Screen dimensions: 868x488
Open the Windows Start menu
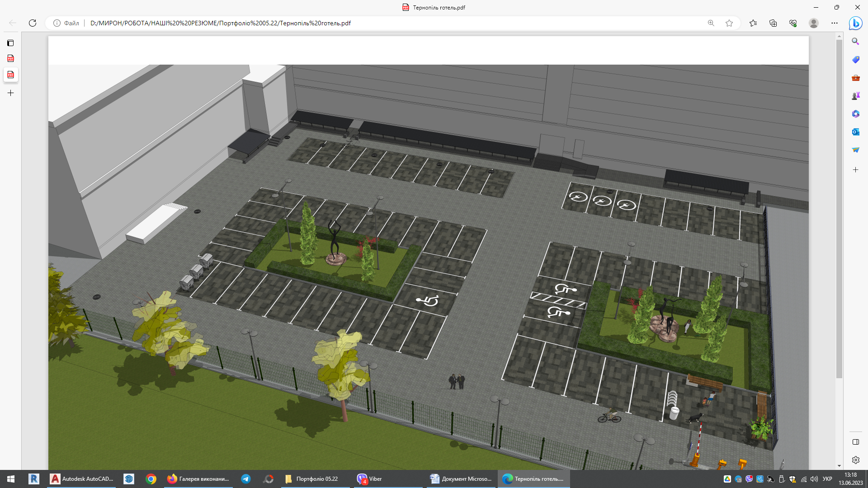point(11,479)
